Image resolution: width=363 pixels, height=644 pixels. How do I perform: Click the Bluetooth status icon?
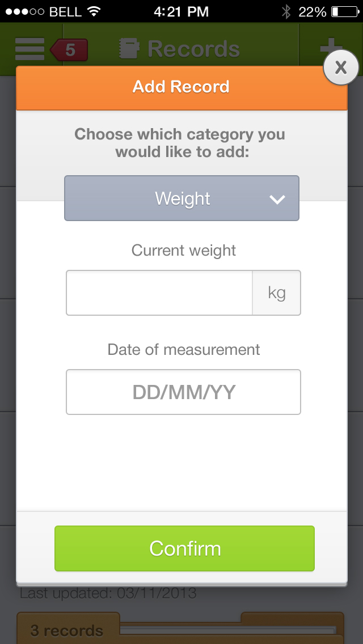click(x=286, y=11)
